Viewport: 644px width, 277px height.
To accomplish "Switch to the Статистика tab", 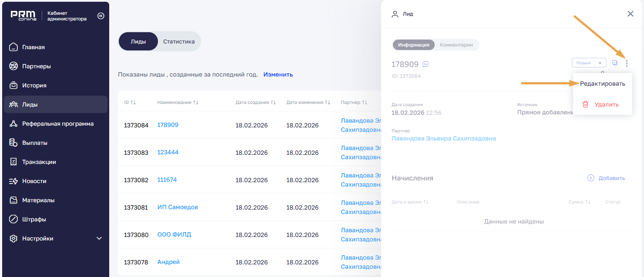I will point(179,42).
